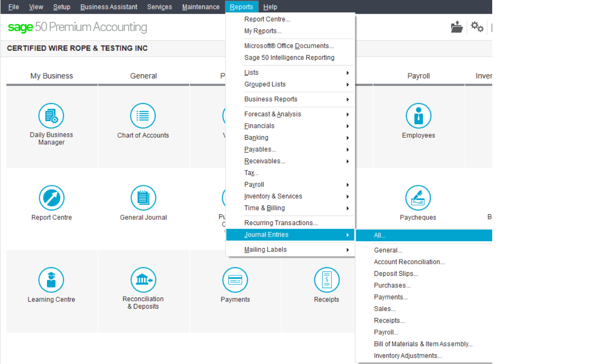Expand the Payroll reports submenu
The image size is (595, 364).
click(x=290, y=185)
